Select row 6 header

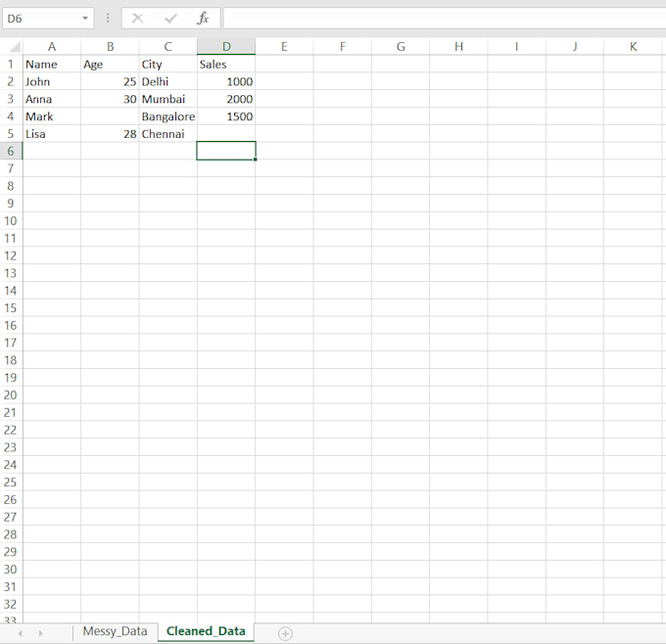(x=11, y=151)
